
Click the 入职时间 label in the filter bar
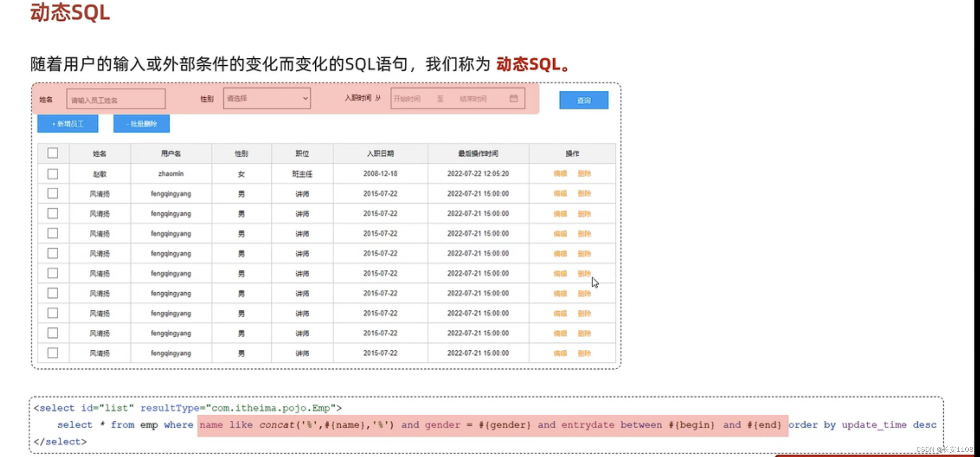coord(358,98)
